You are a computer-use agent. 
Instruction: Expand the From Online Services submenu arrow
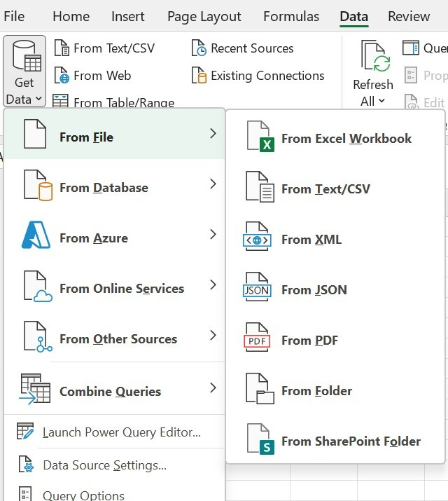(213, 285)
